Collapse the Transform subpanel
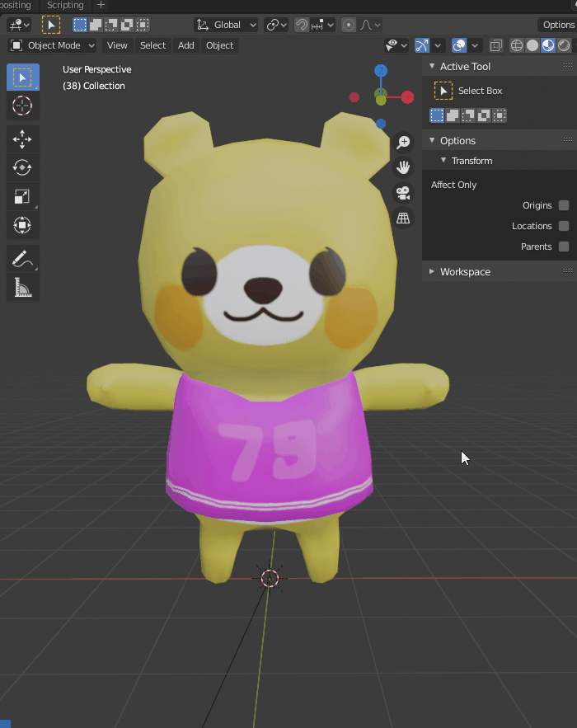Image resolution: width=577 pixels, height=728 pixels. click(x=443, y=160)
